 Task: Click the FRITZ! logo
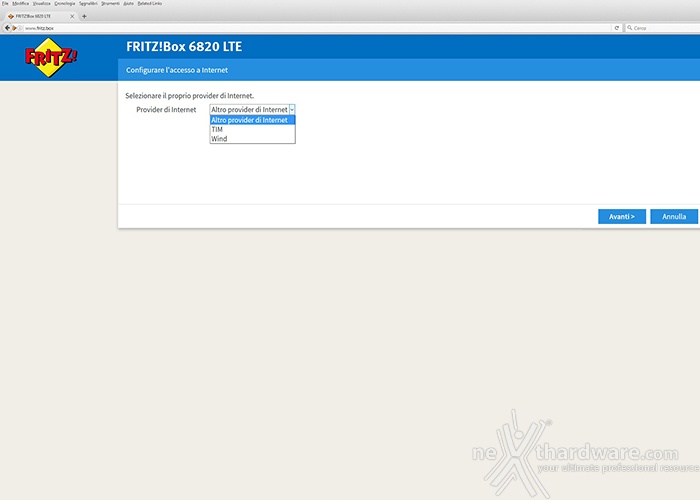coord(50,57)
